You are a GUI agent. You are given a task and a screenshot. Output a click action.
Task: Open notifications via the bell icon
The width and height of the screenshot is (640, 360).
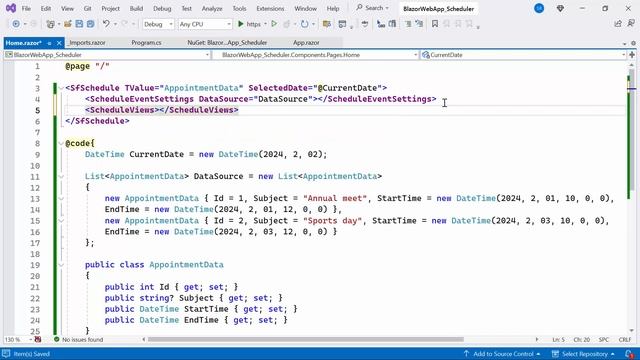(629, 354)
